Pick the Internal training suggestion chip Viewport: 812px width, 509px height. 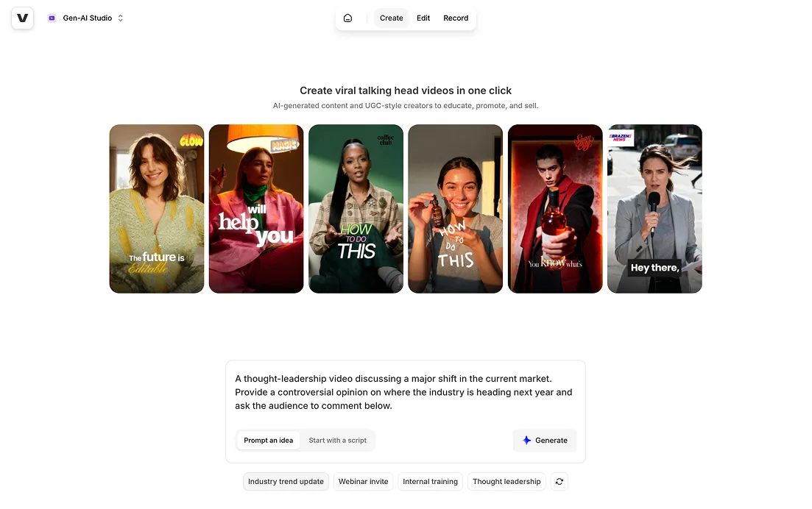click(431, 482)
